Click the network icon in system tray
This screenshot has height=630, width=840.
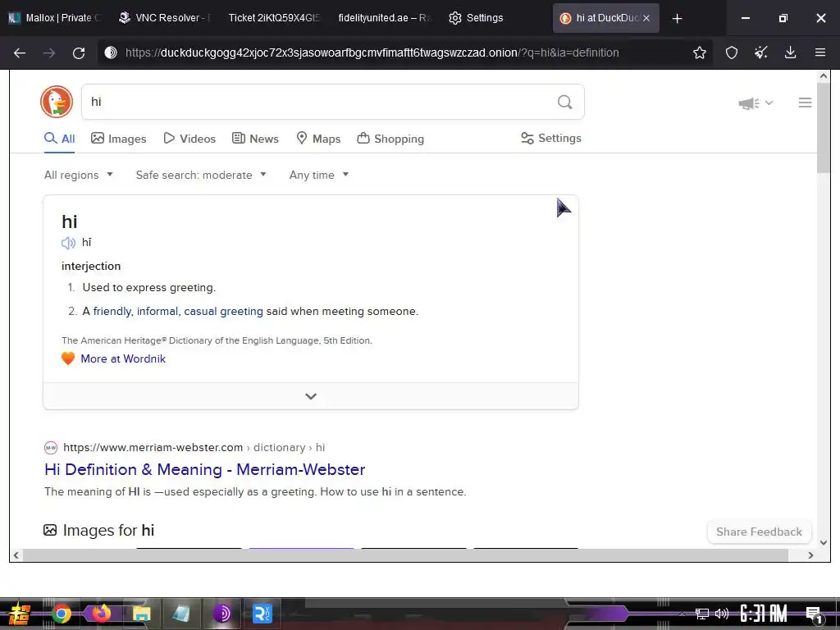tap(702, 614)
